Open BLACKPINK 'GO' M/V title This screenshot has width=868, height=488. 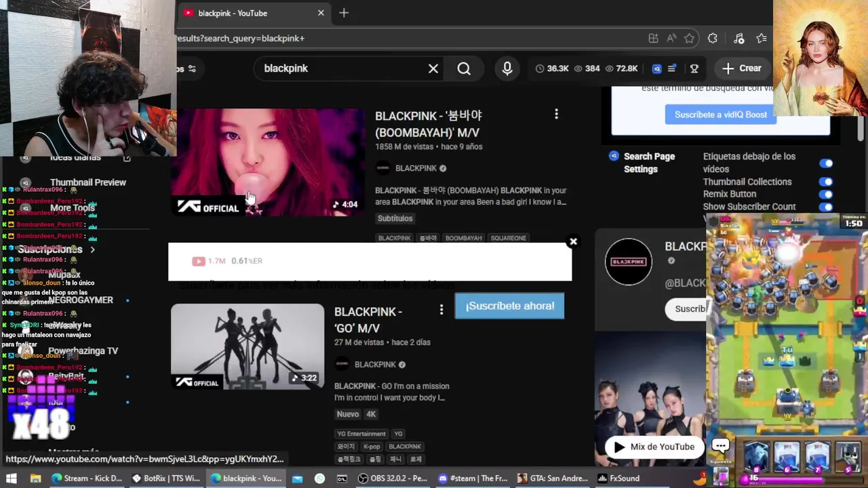[x=368, y=320]
